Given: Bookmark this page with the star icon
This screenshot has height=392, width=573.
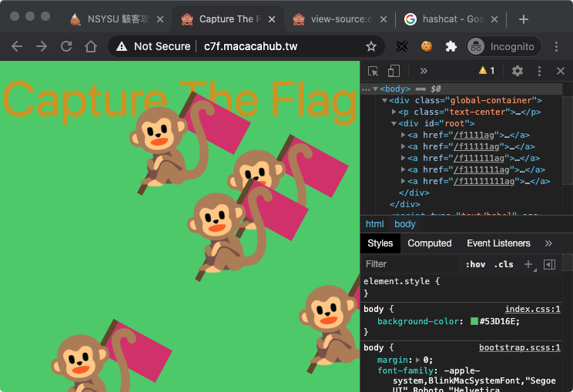Looking at the screenshot, I should [x=371, y=46].
